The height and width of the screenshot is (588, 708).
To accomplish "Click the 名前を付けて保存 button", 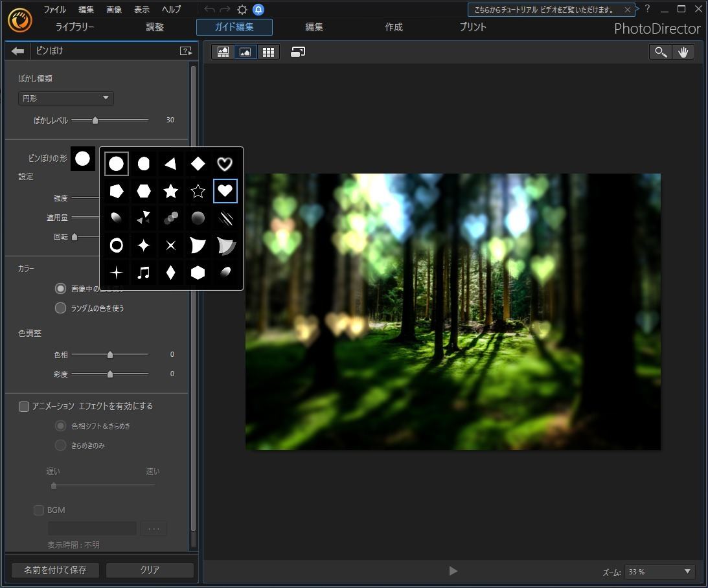I will pos(56,570).
